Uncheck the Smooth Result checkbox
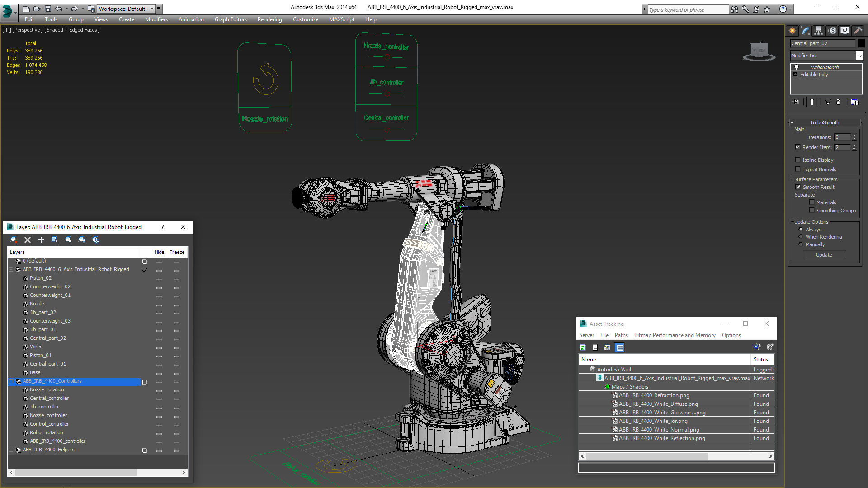This screenshot has height=488, width=868. point(798,187)
